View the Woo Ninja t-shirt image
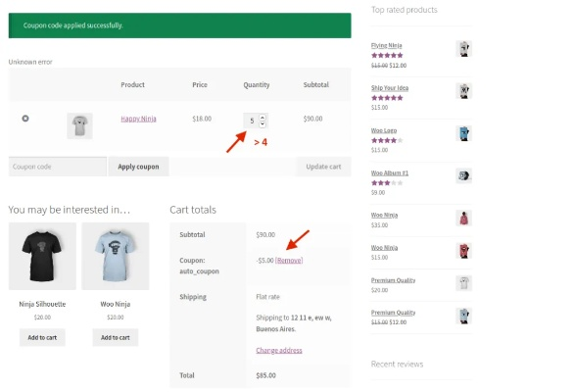This screenshot has width=575, height=392. [x=116, y=256]
